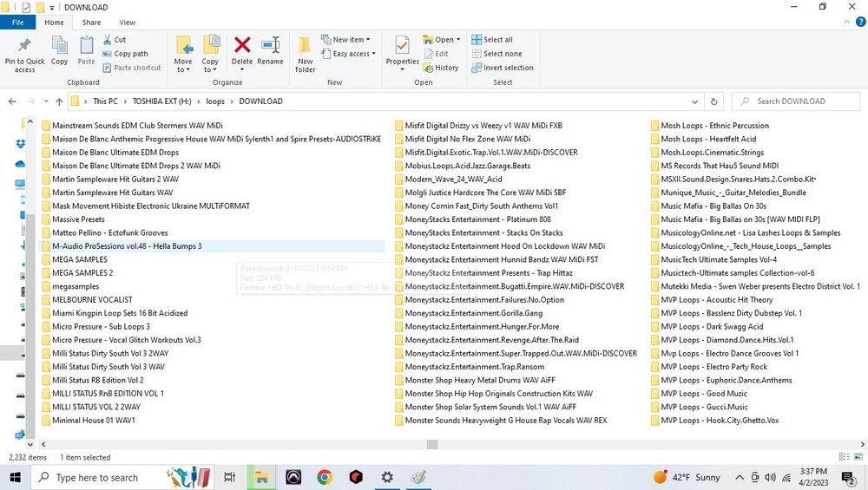Click the Edit ribbon button
This screenshot has height=490, width=868.
point(437,54)
